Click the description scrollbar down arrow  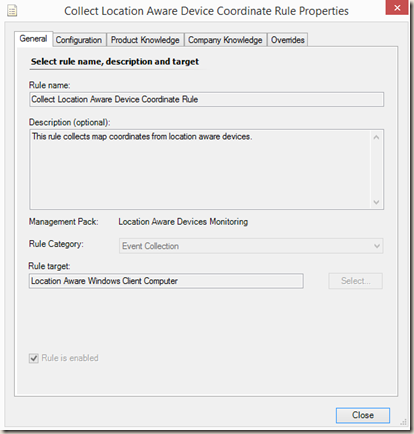376,202
